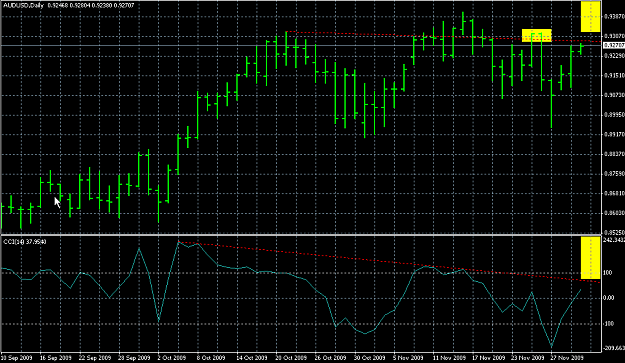Click the CCI scale minimum -209.663 label
This screenshot has height=363, width=625.
coord(614,347)
